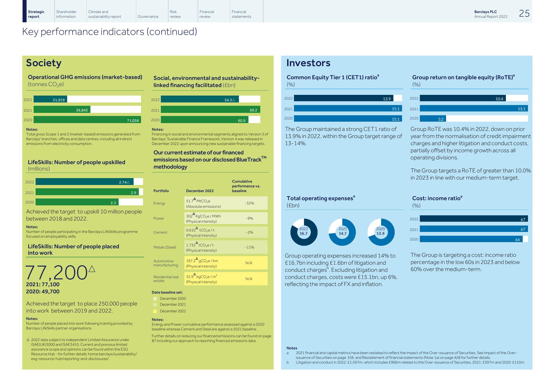Click the 54.3 financing bar for 2022

(x=200, y=99)
